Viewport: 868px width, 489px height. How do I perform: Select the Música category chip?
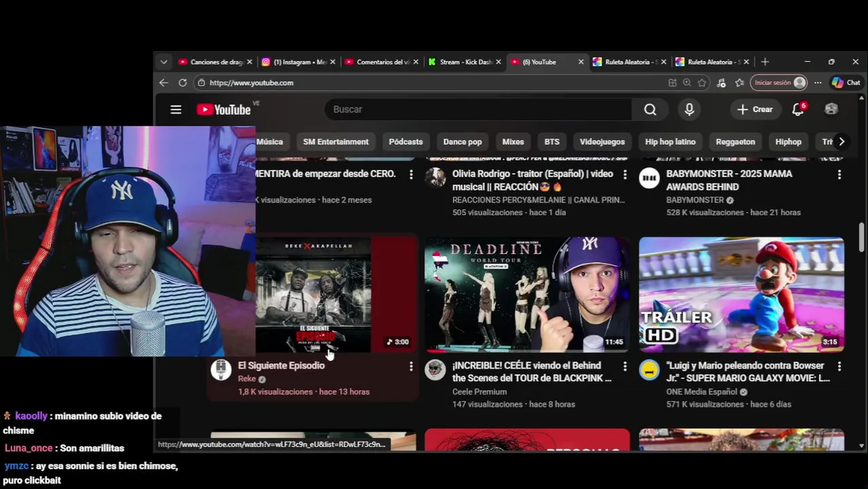270,142
